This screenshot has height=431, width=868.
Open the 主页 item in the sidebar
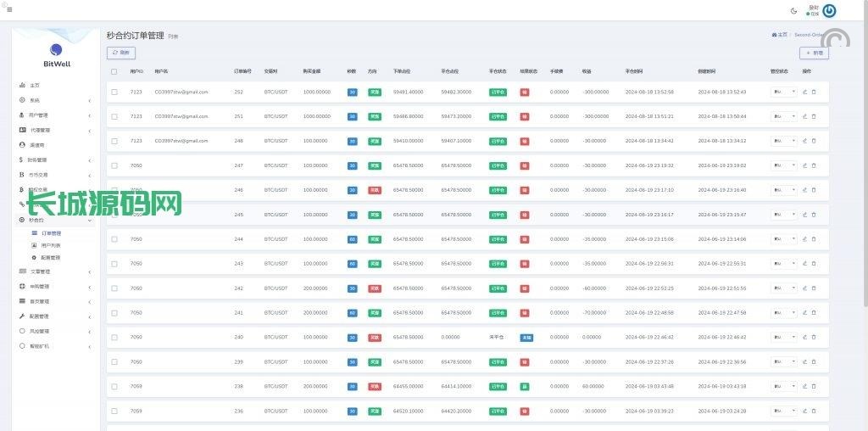point(35,86)
